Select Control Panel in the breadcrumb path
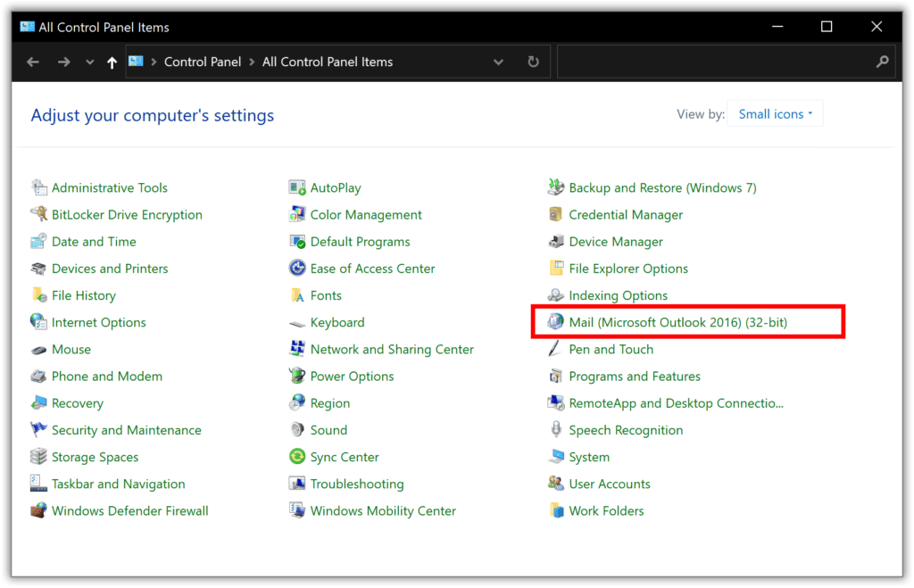Screen dimensions: 914x588 pos(203,62)
